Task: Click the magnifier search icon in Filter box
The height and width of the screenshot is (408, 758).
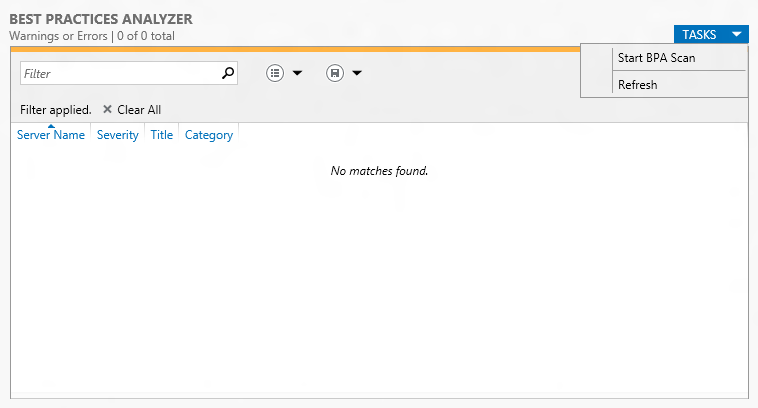Action: [228, 73]
